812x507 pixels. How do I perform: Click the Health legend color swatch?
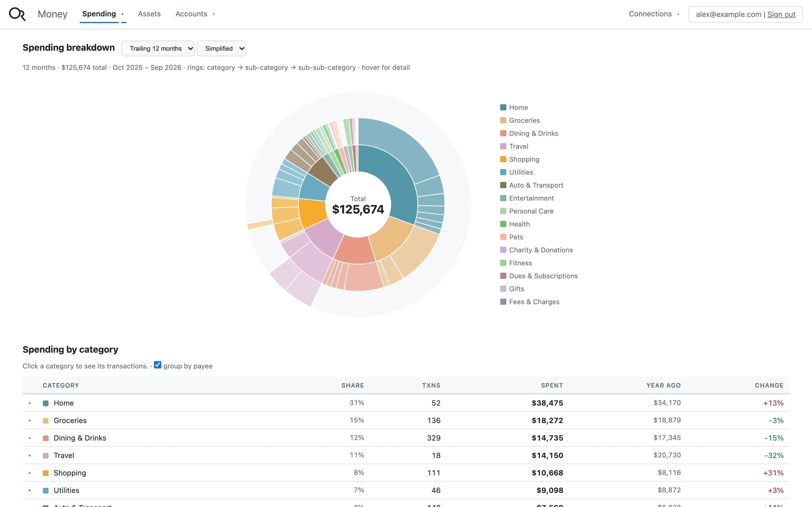[x=503, y=224]
